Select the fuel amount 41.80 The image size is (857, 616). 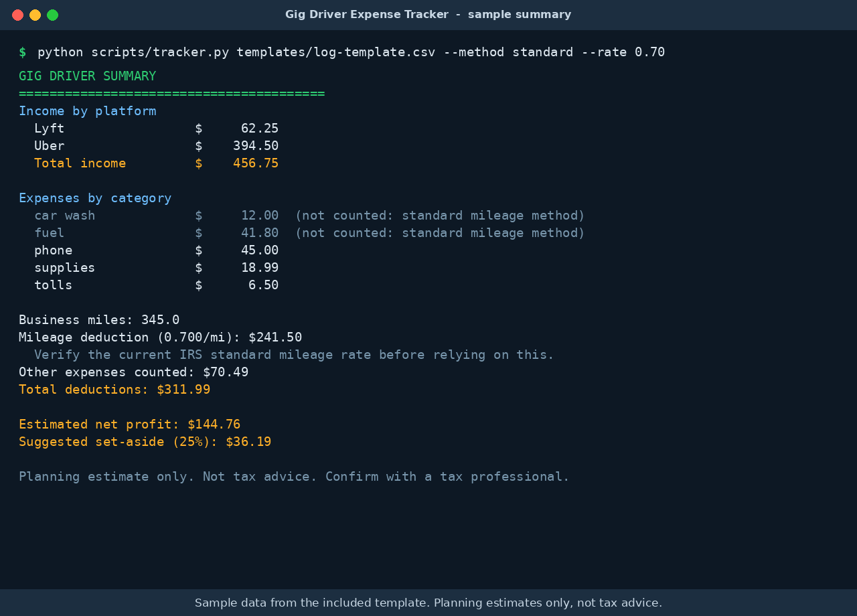coord(260,233)
